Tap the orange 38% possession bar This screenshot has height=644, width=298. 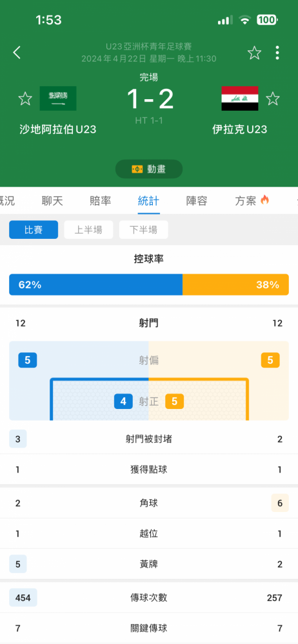[x=236, y=285]
